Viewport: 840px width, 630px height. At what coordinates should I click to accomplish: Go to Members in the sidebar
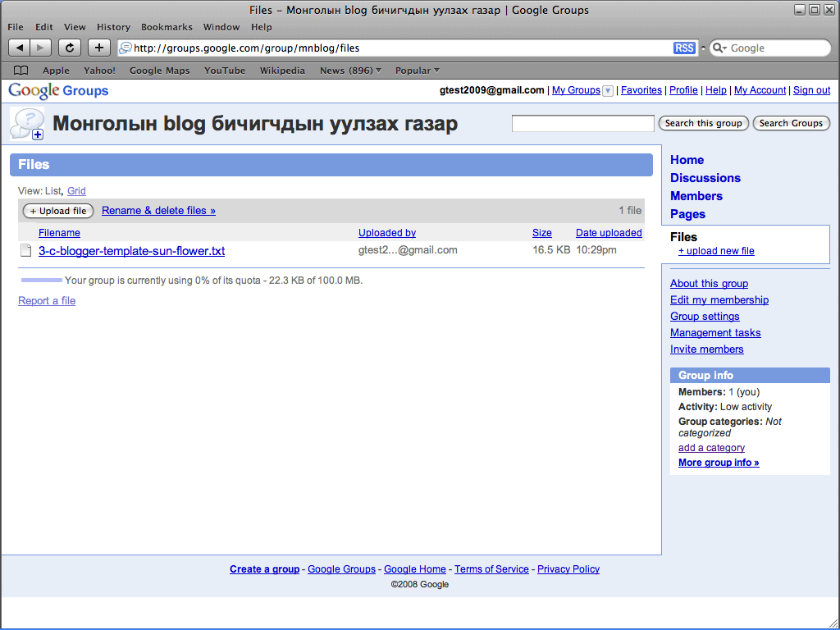click(696, 196)
